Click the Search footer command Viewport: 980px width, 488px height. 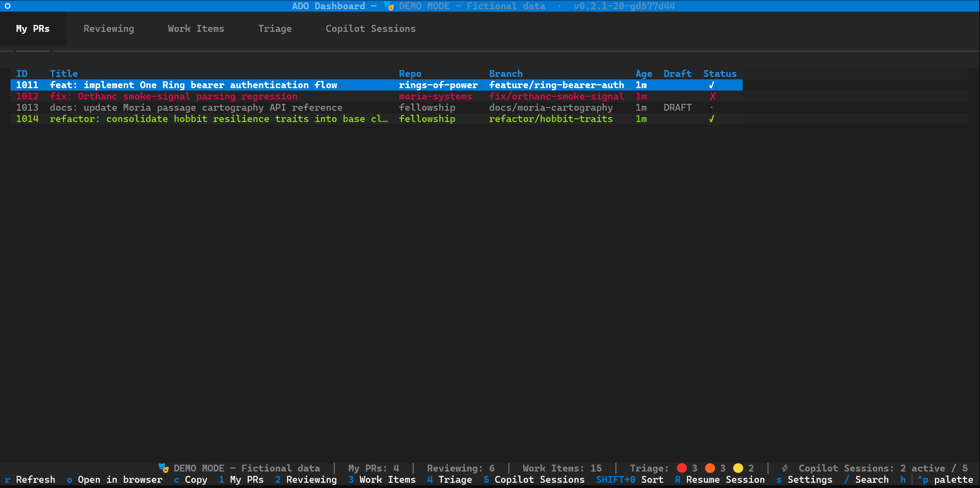coord(867,480)
